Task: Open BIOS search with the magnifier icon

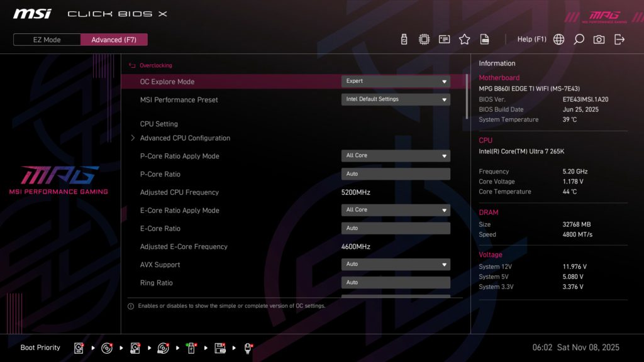Action: (579, 38)
